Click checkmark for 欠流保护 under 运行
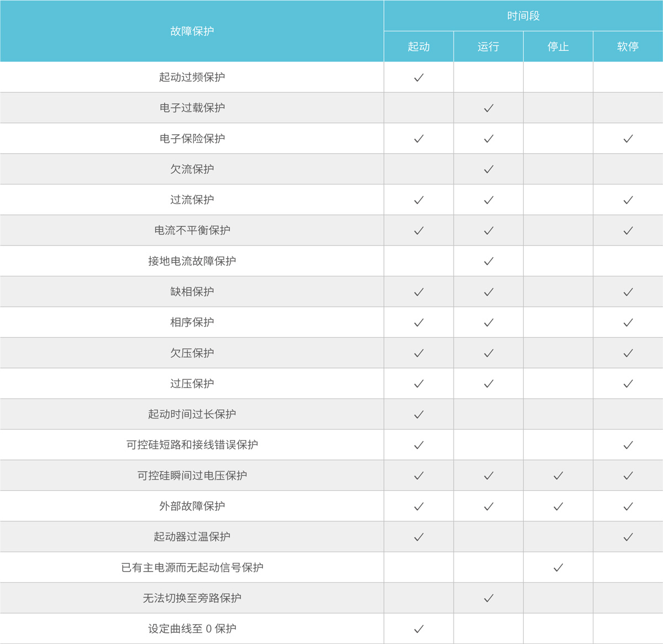Screen dimensions: 663x644 click(x=488, y=170)
